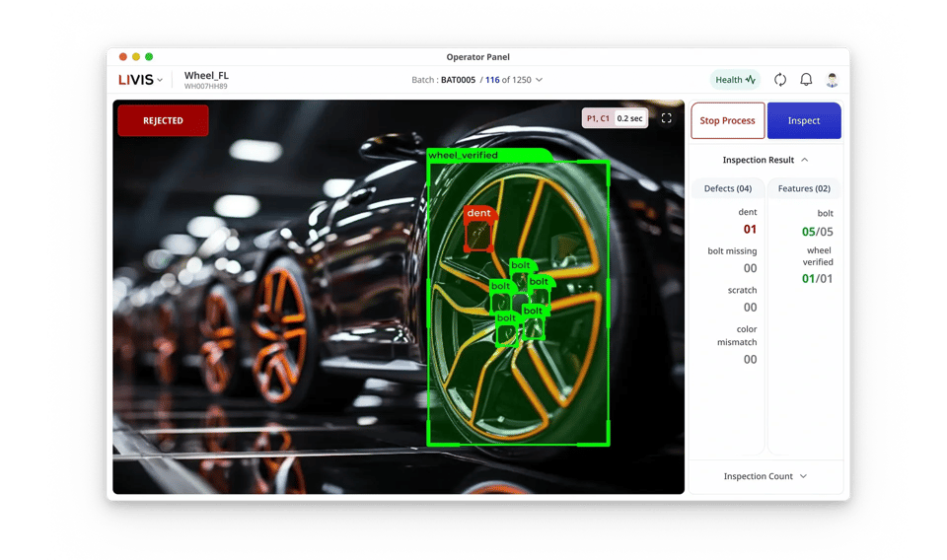Select the wheel_verified bounding box label
The width and height of the screenshot is (947, 560).
click(x=463, y=155)
